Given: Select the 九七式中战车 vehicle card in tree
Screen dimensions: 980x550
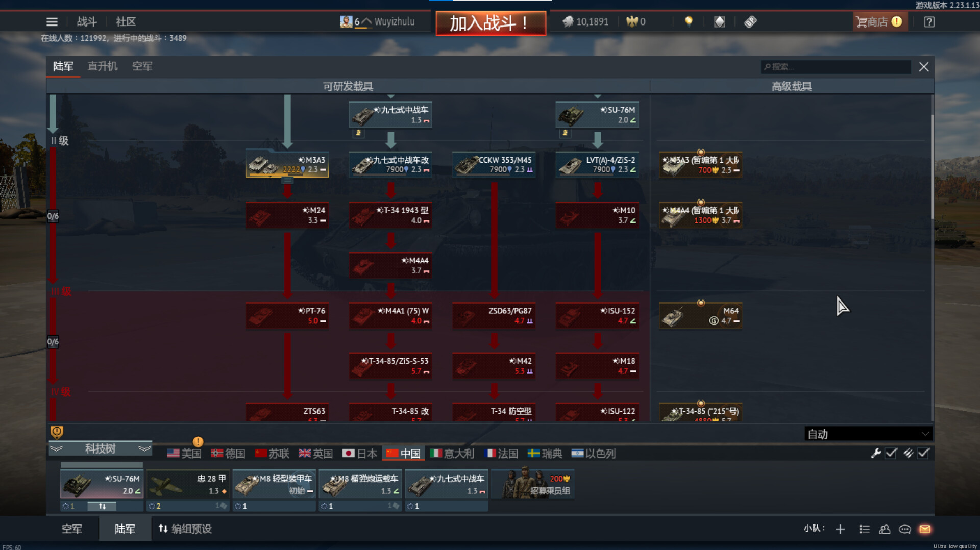Looking at the screenshot, I should point(390,115).
